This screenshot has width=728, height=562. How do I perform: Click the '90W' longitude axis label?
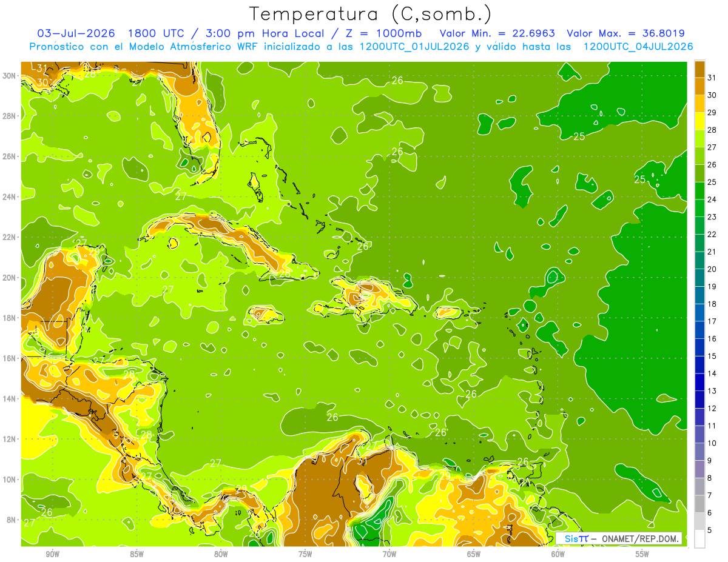coord(53,554)
